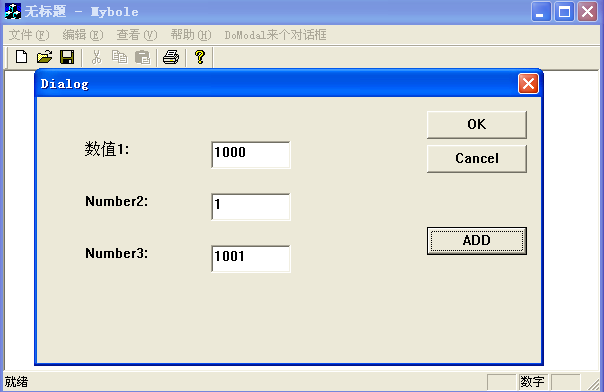604x392 pixels.
Task: Click the Print toolbar icon
Action: (171, 57)
